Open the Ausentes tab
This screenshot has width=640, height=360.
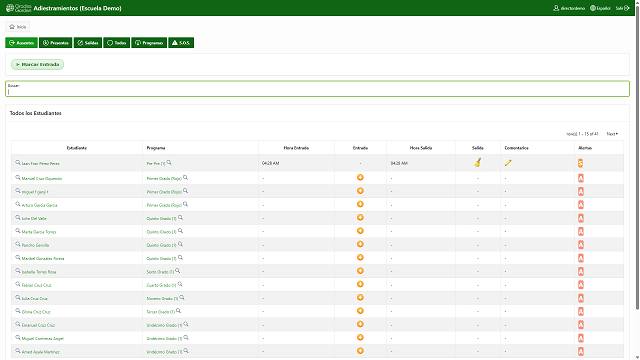tap(21, 43)
